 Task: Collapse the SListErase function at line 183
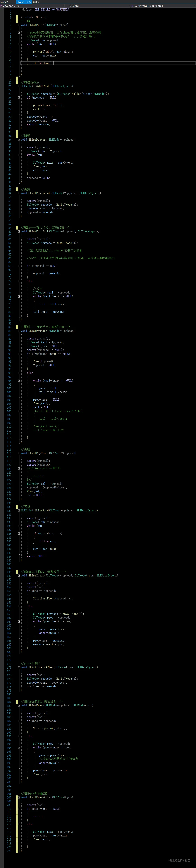pyautogui.click(x=19, y=706)
